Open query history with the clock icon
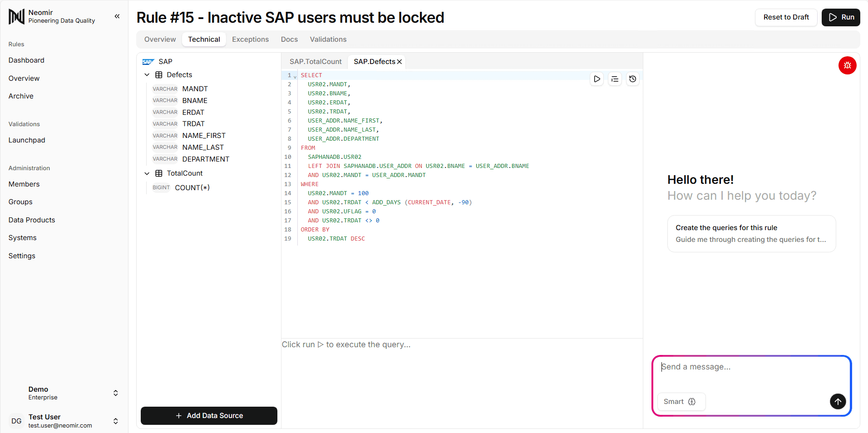This screenshot has height=433, width=868. point(632,79)
